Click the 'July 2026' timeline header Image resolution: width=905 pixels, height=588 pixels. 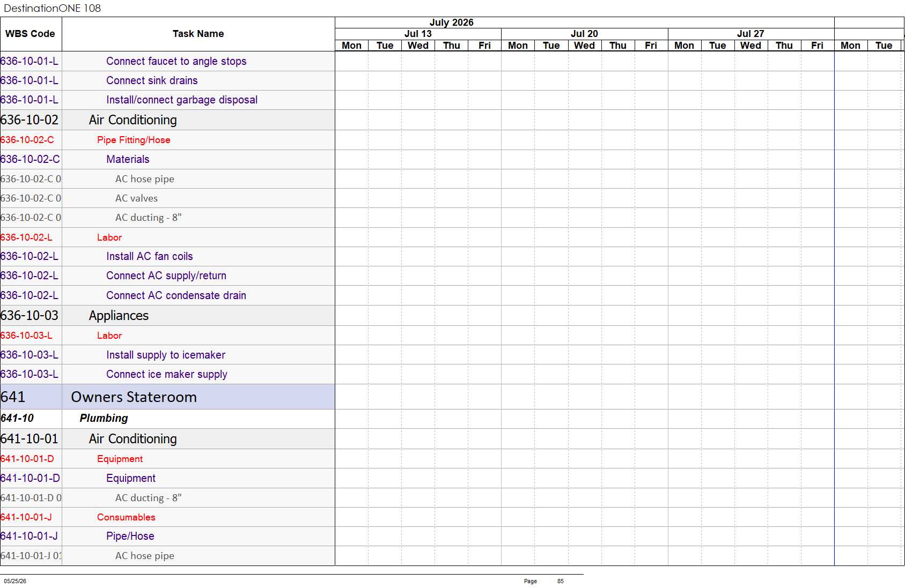click(451, 23)
